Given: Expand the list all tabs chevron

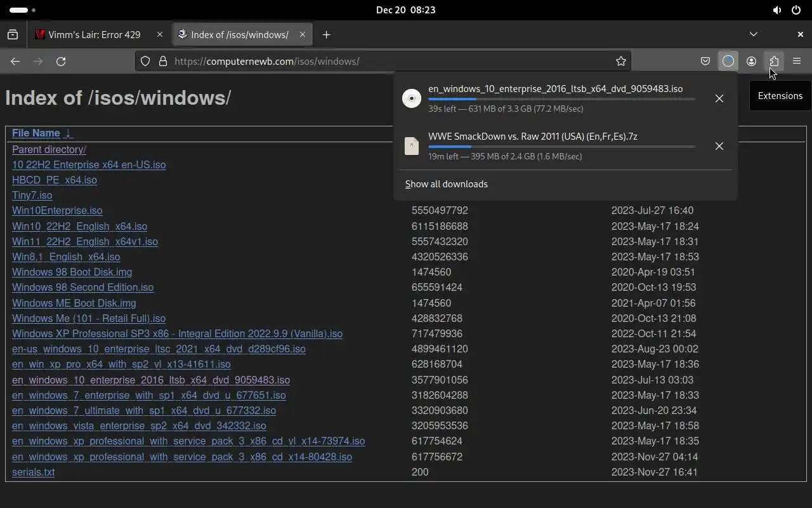Looking at the screenshot, I should (x=754, y=34).
